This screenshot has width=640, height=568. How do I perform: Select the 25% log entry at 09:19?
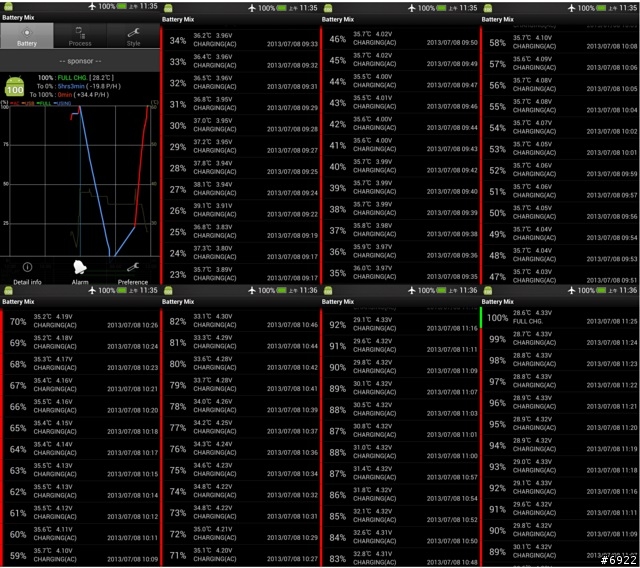240,232
